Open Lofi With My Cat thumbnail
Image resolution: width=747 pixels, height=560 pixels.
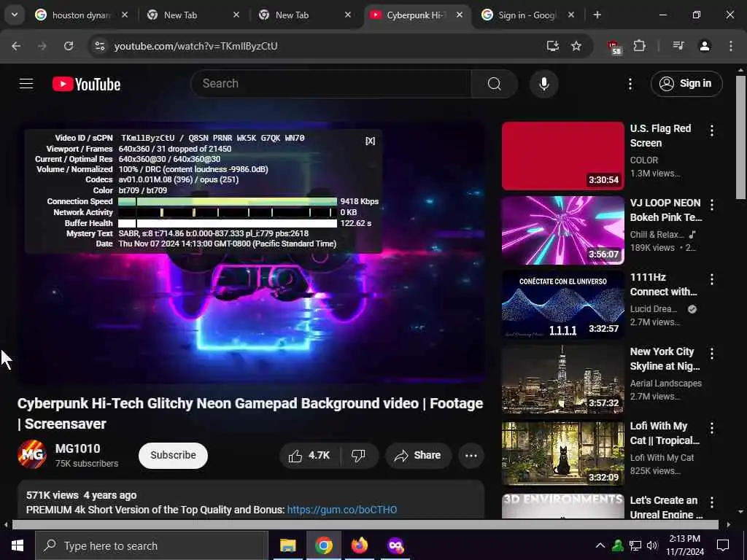(562, 454)
